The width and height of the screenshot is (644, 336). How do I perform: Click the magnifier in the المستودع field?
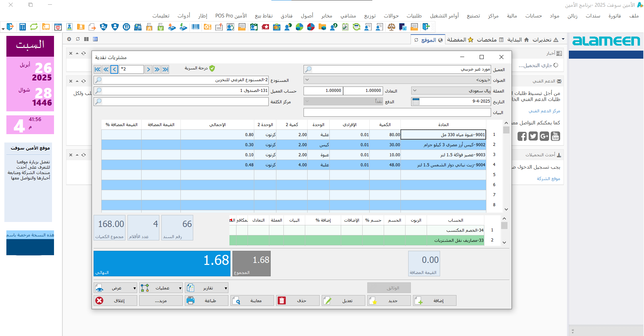point(98,80)
